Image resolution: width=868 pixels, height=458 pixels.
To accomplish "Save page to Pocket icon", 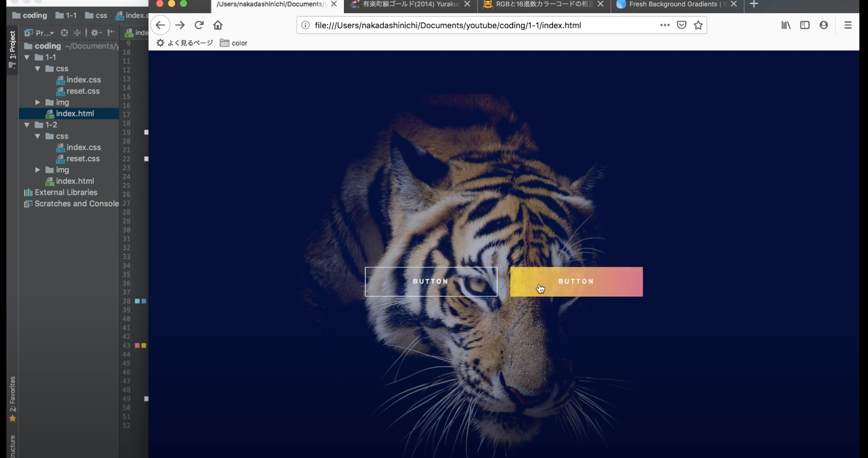I will (x=681, y=25).
